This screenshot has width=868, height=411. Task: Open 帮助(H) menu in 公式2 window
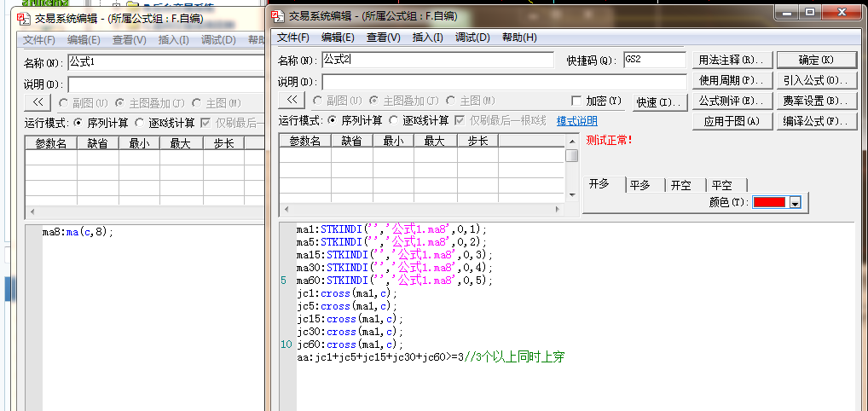click(x=519, y=38)
